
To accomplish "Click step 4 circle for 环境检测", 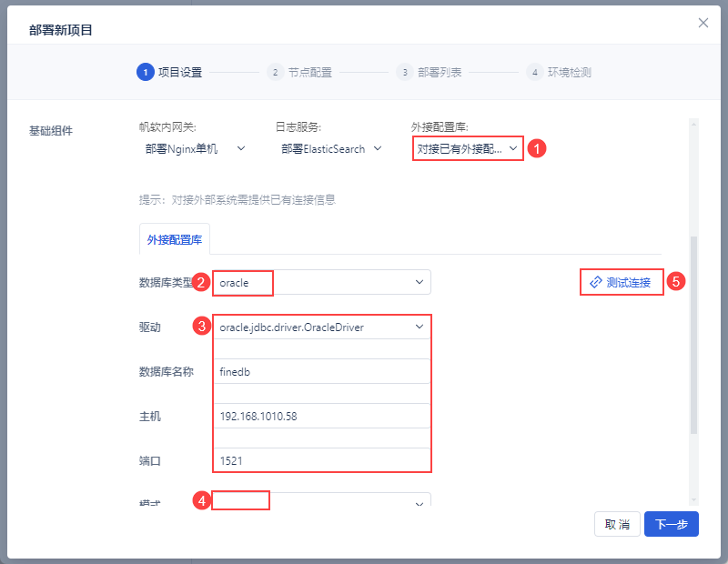I will pyautogui.click(x=534, y=73).
